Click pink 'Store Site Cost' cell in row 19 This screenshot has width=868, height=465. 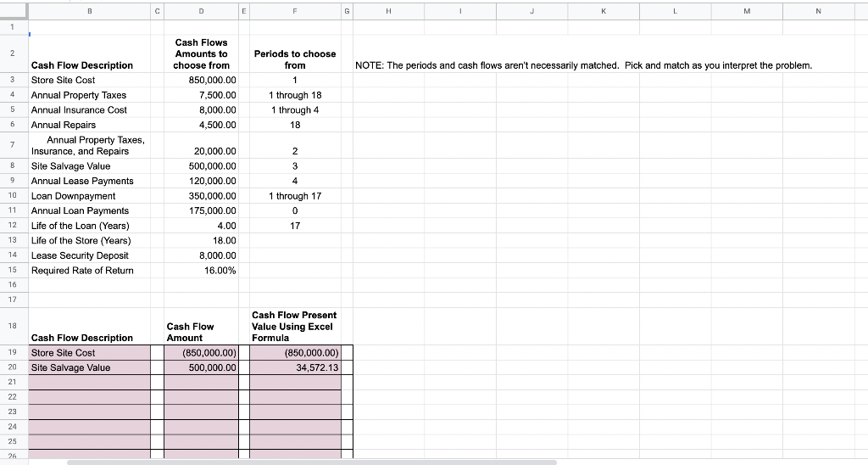click(x=89, y=352)
